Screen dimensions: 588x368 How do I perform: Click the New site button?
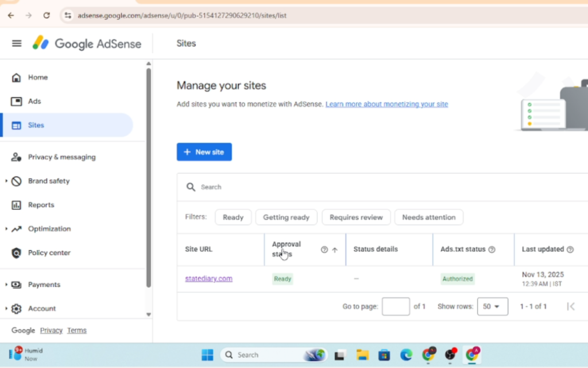coord(204,152)
